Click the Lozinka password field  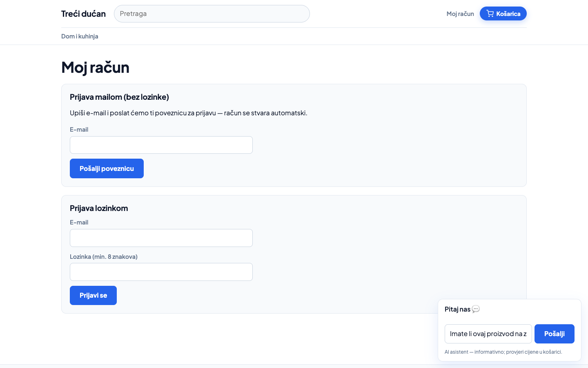(x=161, y=272)
